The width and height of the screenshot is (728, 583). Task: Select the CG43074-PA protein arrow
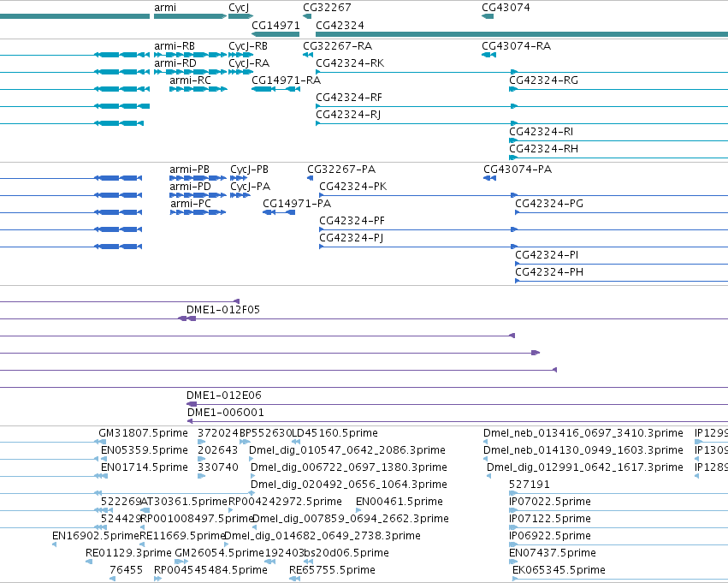tap(490, 178)
